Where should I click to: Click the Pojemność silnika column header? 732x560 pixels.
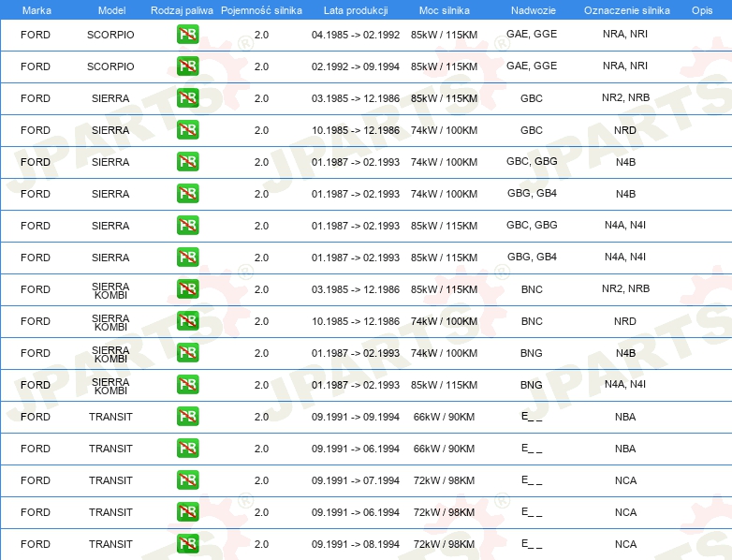261,10
